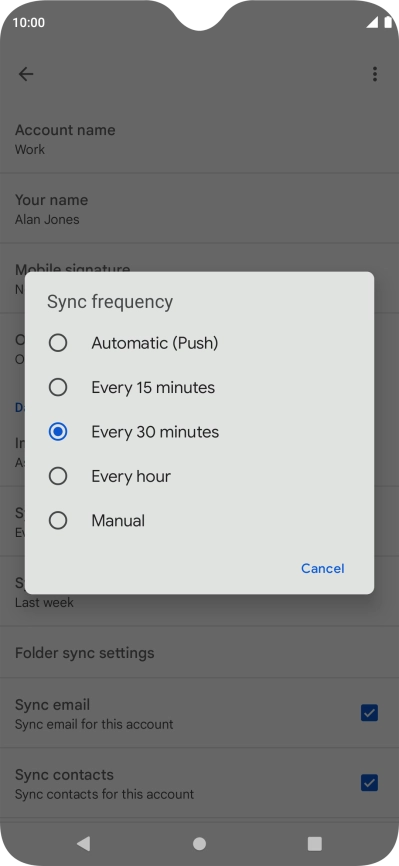This screenshot has width=399, height=866.
Task: Edit the Your name entry
Action: pos(200,209)
